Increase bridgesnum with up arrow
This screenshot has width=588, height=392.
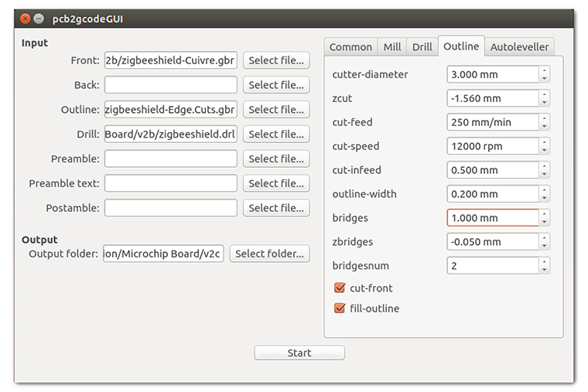pyautogui.click(x=544, y=261)
